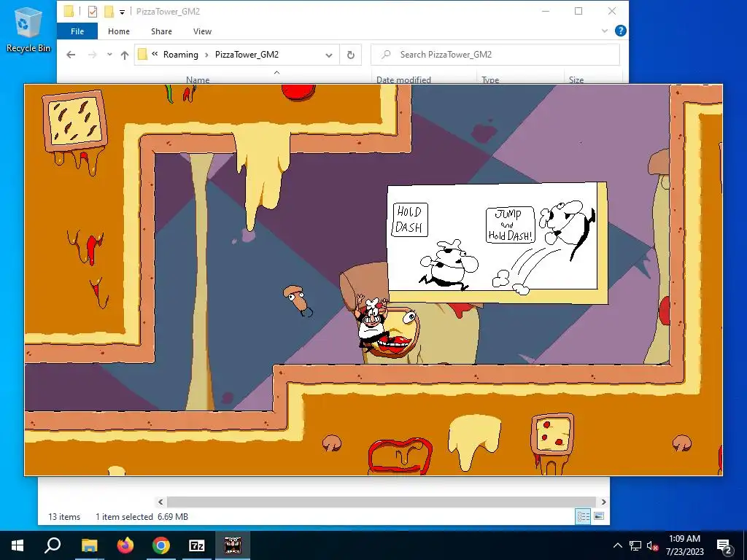Viewport: 747px width, 560px height.
Task: Launch Chrome from the taskbar
Action: coord(161,545)
